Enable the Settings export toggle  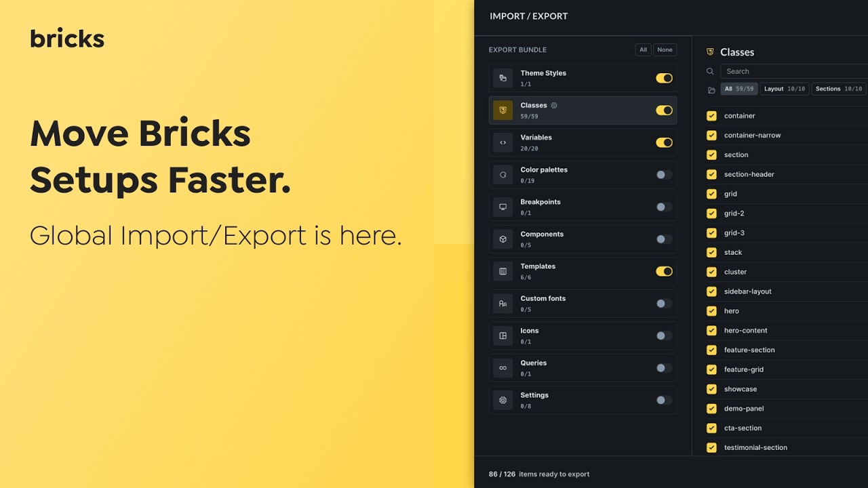[x=665, y=400]
